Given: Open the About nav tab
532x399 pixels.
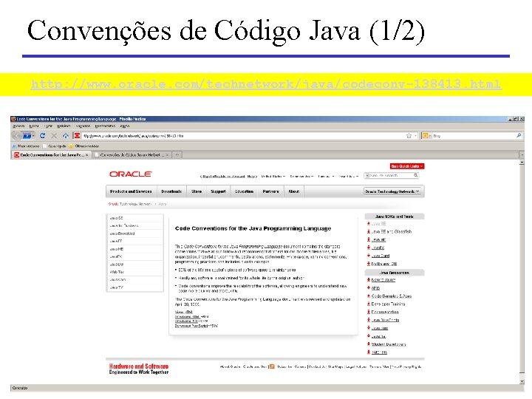Looking at the screenshot, I should (x=294, y=191).
